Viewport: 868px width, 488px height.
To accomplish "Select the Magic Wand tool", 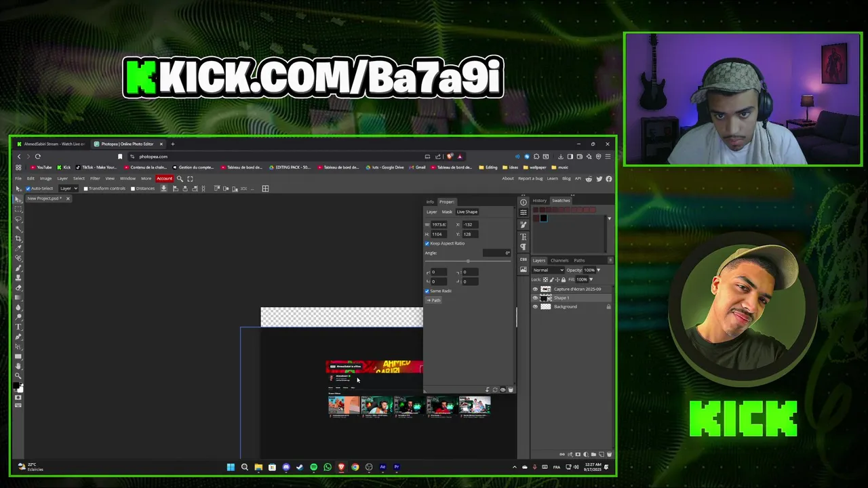I will (x=18, y=229).
